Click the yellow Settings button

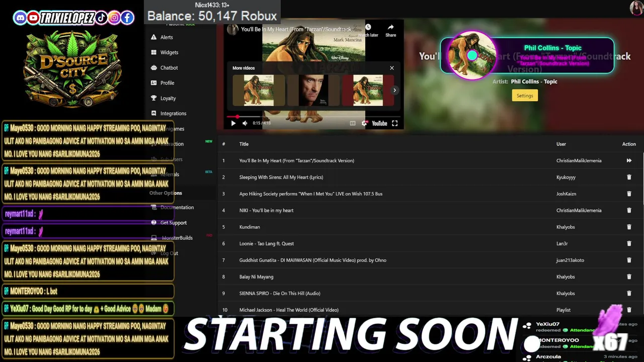525,96
